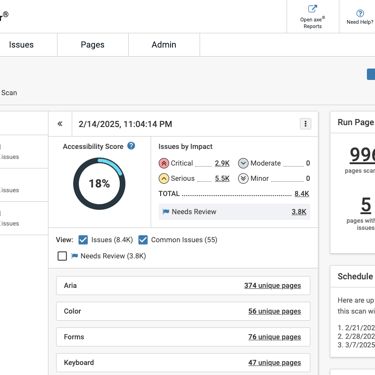Image resolution: width=375 pixels, height=375 pixels.
Task: Click the Needs Review flag in impact box
Action: [166, 212]
